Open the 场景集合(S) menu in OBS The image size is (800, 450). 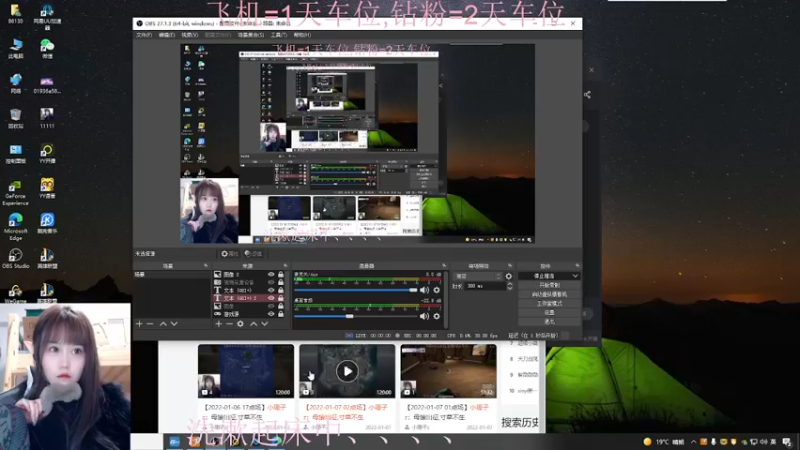point(251,35)
